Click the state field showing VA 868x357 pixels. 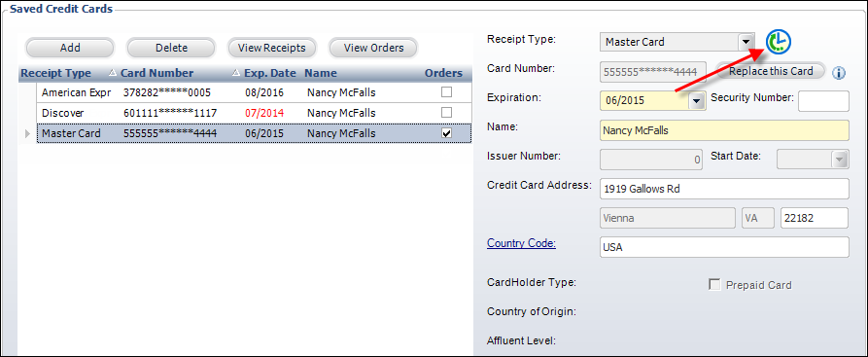click(758, 218)
